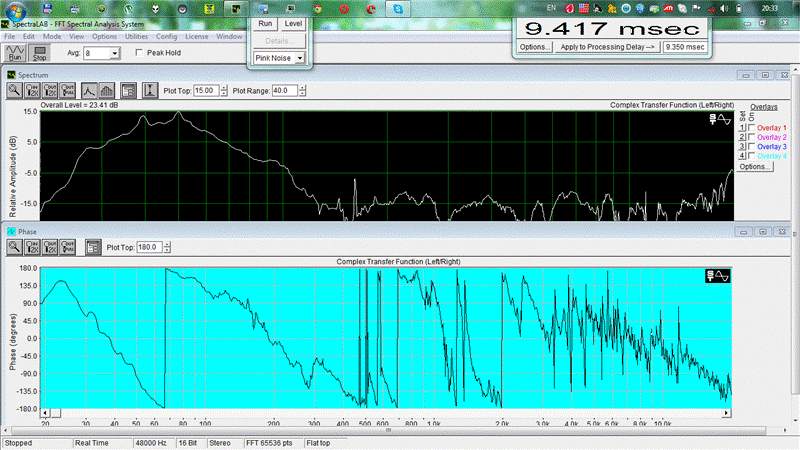Click floppy disk taskbar icon
Screen dimensions: 800x450
pyautogui.click(x=47, y=9)
